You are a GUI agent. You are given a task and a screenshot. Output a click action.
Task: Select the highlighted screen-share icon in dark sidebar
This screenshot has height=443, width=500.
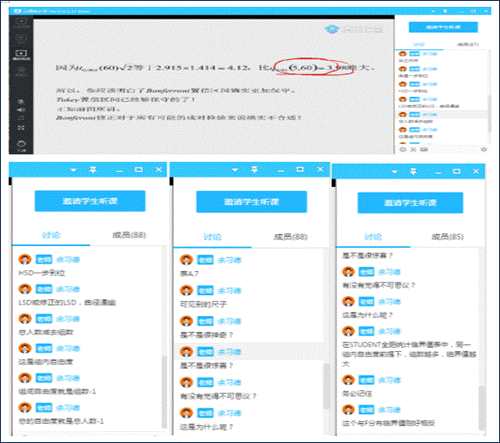(x=21, y=54)
